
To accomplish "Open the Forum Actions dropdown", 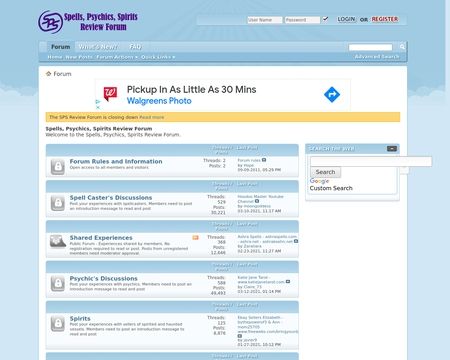I will [117, 57].
